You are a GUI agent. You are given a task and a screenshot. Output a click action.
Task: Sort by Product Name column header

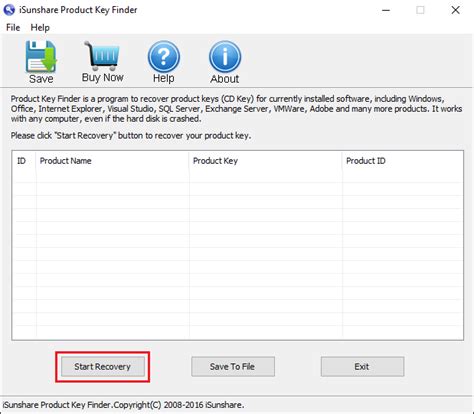tap(112, 161)
